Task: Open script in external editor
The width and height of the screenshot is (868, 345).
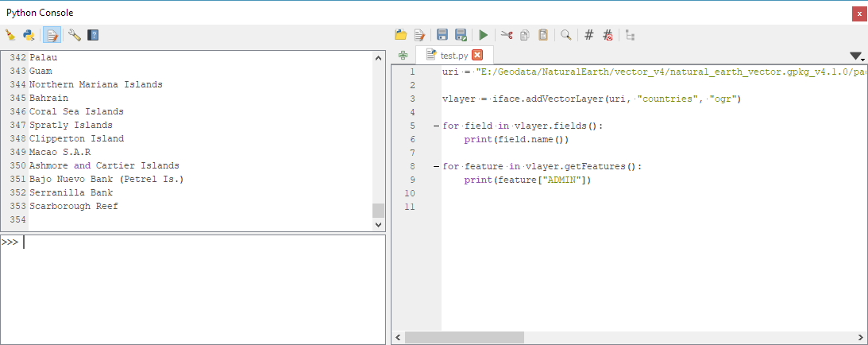Action: pos(419,36)
